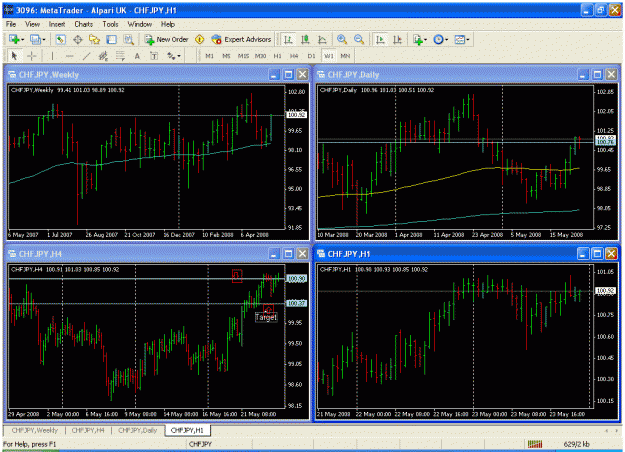Open the Profiles icon
The width and height of the screenshot is (625, 452).
[x=35, y=39]
